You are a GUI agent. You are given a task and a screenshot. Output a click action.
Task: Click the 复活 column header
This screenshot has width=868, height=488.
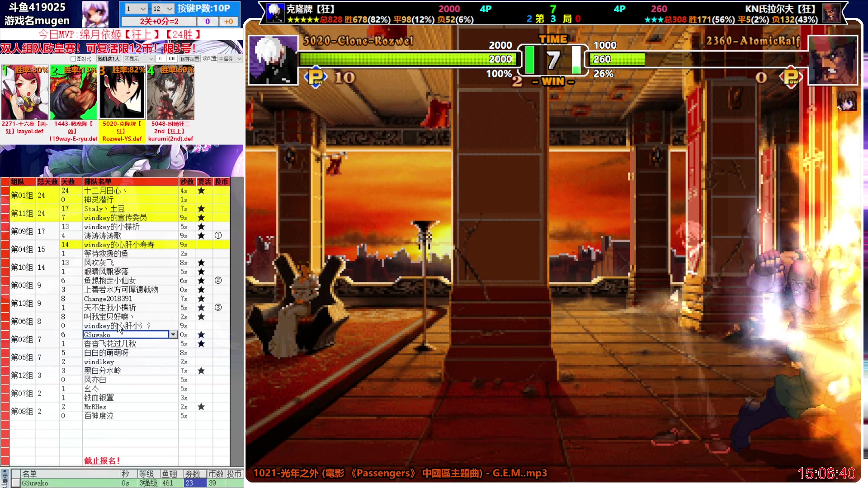click(204, 182)
